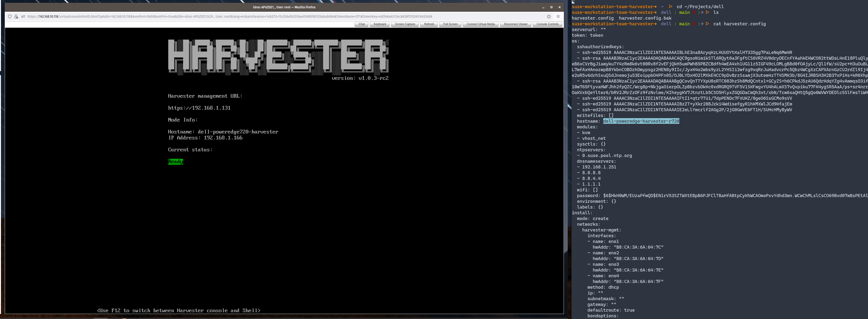Click the Screen Capture button
The height and width of the screenshot is (319, 868).
(x=405, y=24)
